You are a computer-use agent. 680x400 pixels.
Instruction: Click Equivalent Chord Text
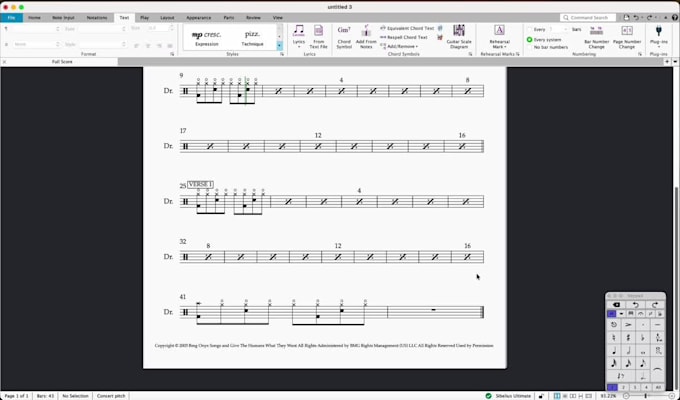click(x=407, y=28)
